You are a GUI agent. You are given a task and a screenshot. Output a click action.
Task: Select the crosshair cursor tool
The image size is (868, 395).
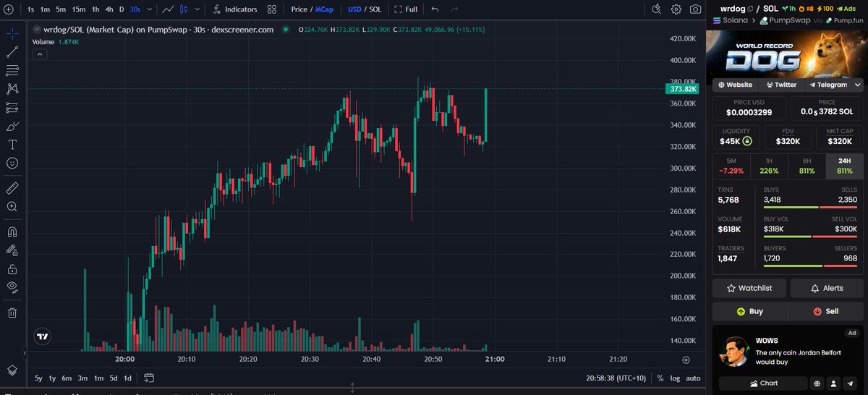[x=12, y=33]
